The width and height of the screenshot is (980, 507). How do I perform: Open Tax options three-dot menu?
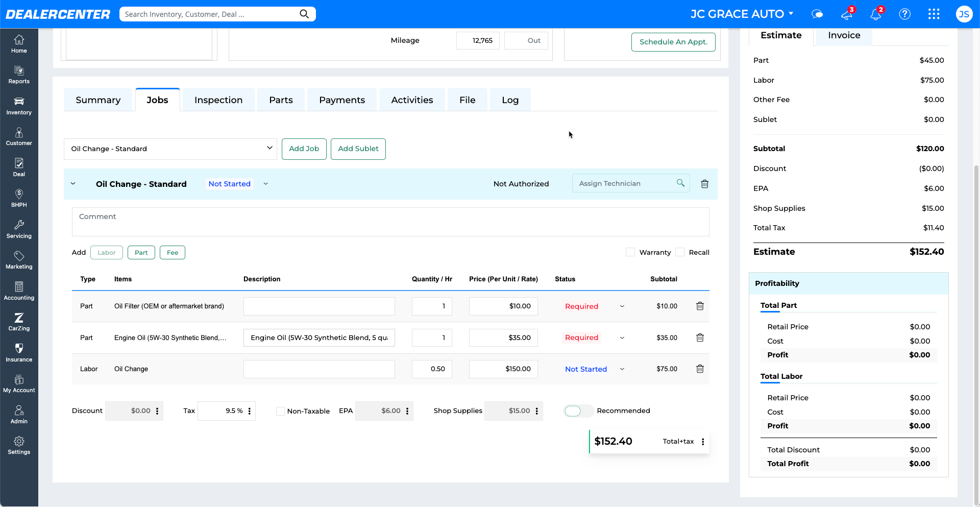click(x=250, y=411)
